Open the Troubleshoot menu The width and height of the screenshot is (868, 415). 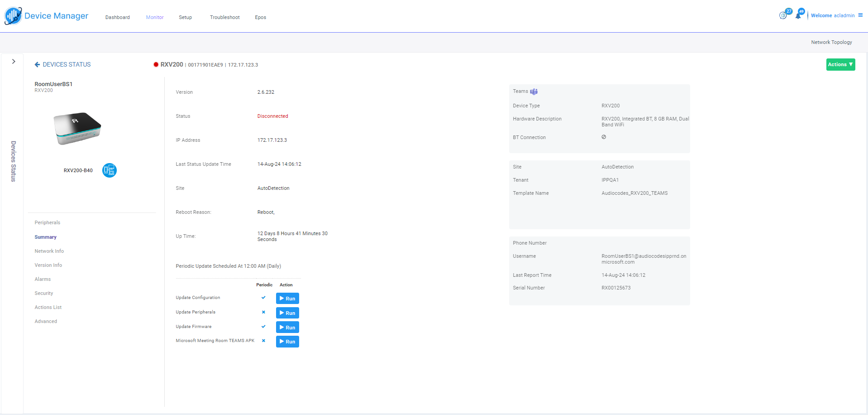[x=225, y=17]
